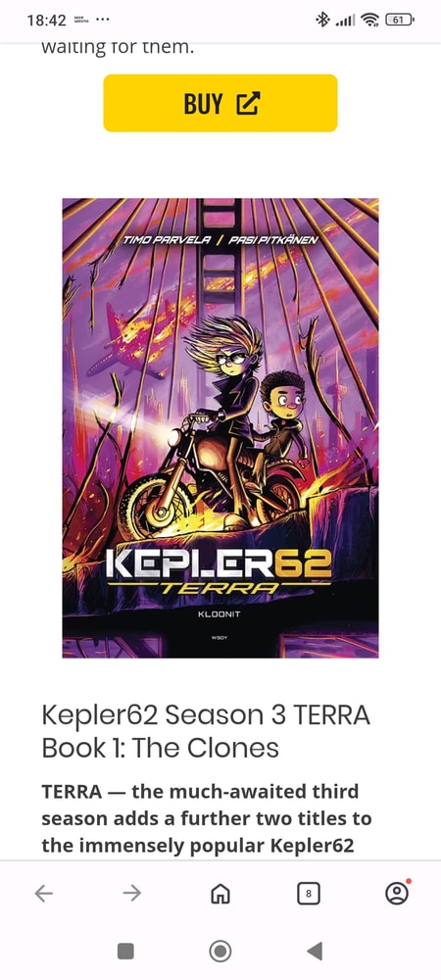Open the tab switcher showing 8 tabs
441x980 pixels.
click(308, 894)
